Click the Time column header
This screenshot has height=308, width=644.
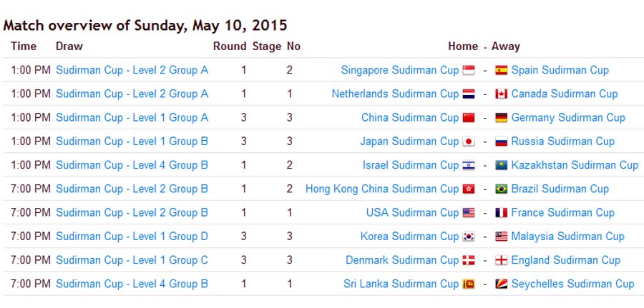pos(24,46)
